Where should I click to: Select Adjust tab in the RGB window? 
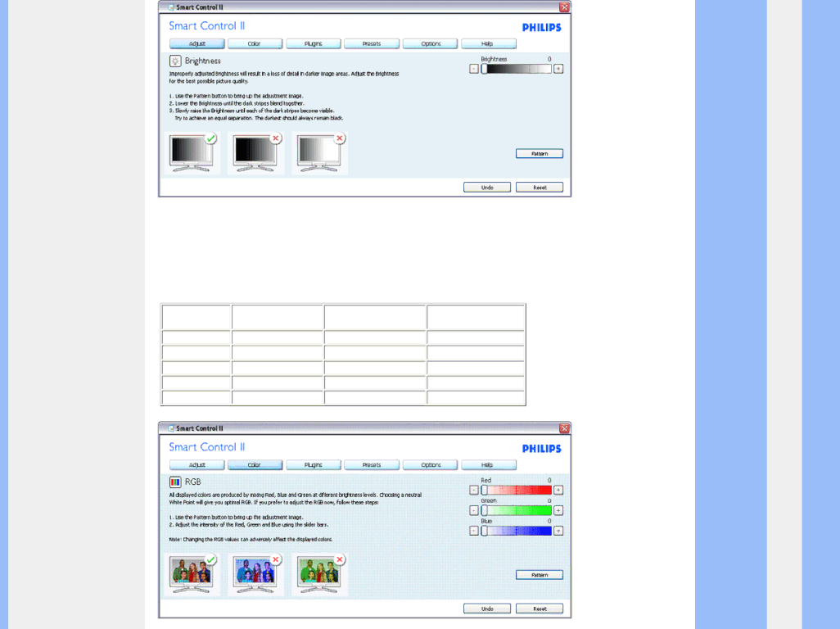[x=196, y=464]
